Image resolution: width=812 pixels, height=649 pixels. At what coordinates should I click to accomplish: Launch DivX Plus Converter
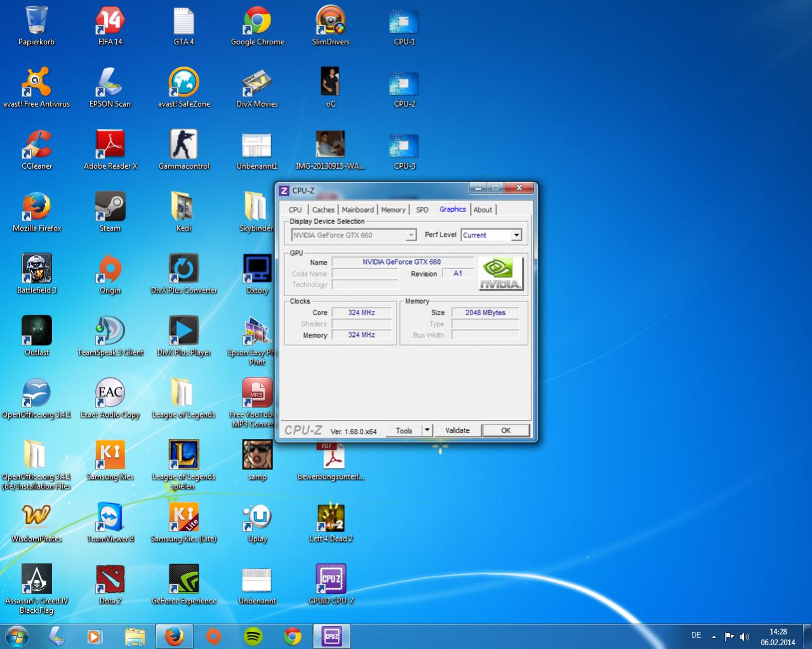click(x=183, y=275)
